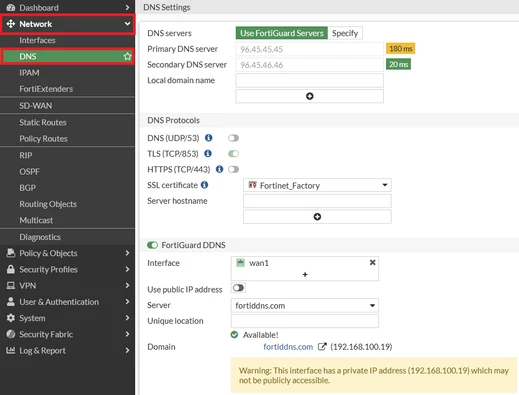Image resolution: width=519 pixels, height=395 pixels.
Task: Click the System gear icon
Action: point(11,318)
